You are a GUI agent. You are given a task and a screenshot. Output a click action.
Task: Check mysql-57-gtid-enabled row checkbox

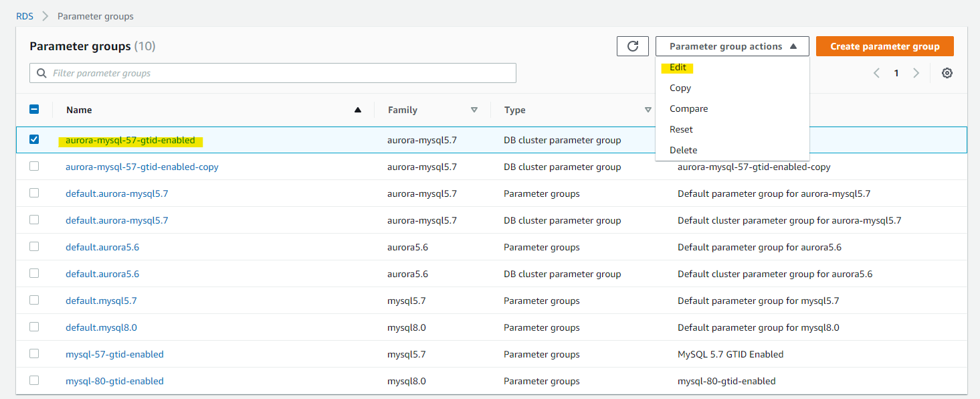[x=34, y=353]
